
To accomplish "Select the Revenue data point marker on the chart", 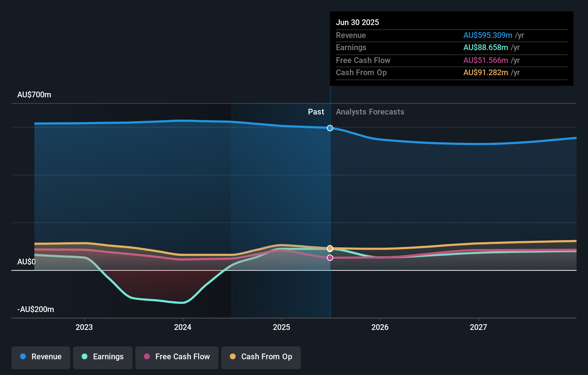I will (x=330, y=128).
